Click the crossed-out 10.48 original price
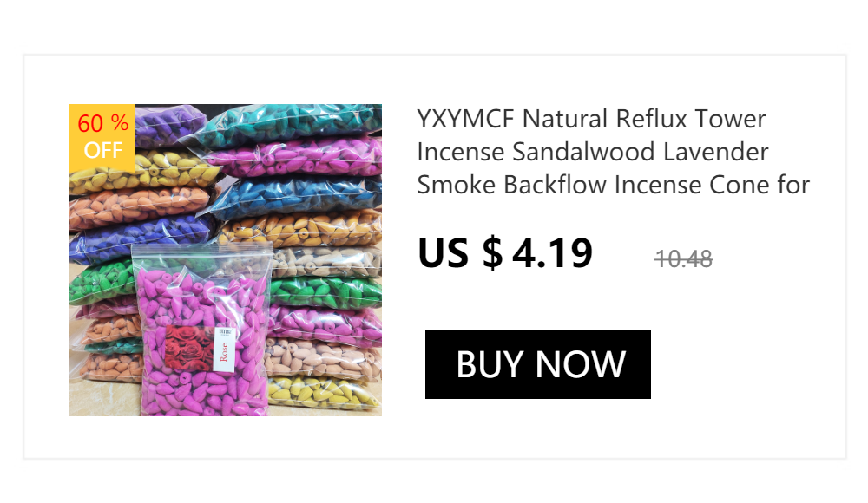This screenshot has height=503, width=868. coord(683,259)
